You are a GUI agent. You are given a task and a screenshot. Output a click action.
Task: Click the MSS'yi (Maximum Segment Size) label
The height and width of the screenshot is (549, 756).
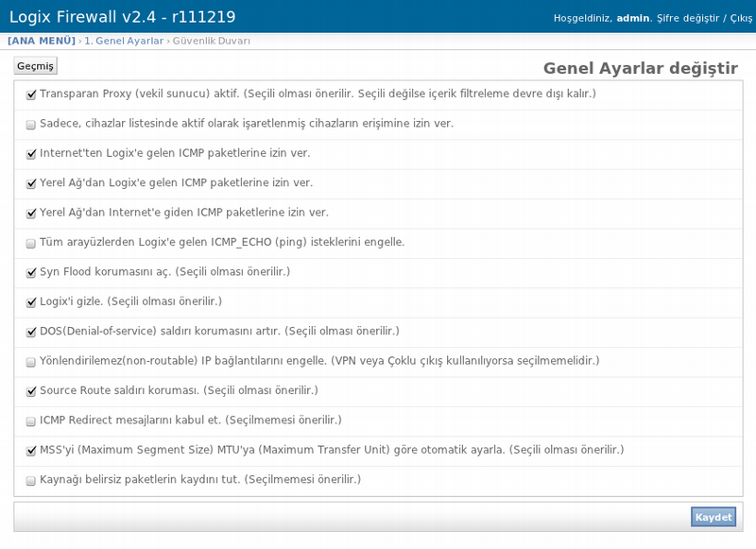tap(332, 450)
